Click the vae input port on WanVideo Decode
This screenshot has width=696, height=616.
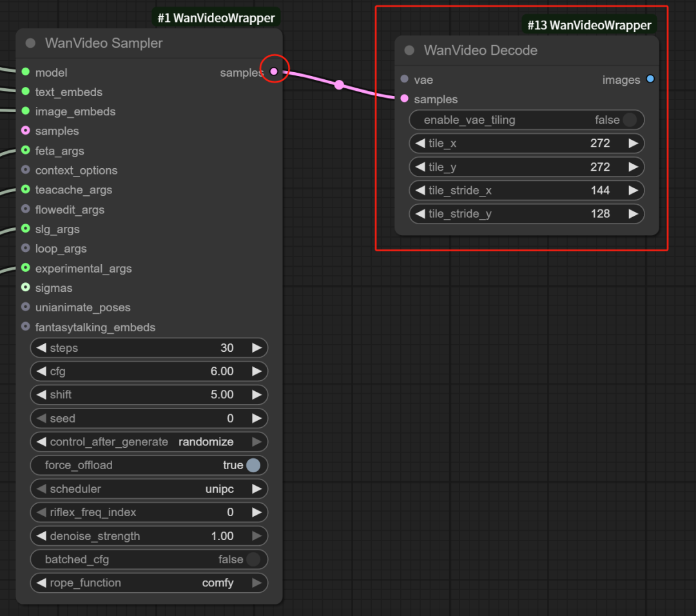tap(404, 79)
